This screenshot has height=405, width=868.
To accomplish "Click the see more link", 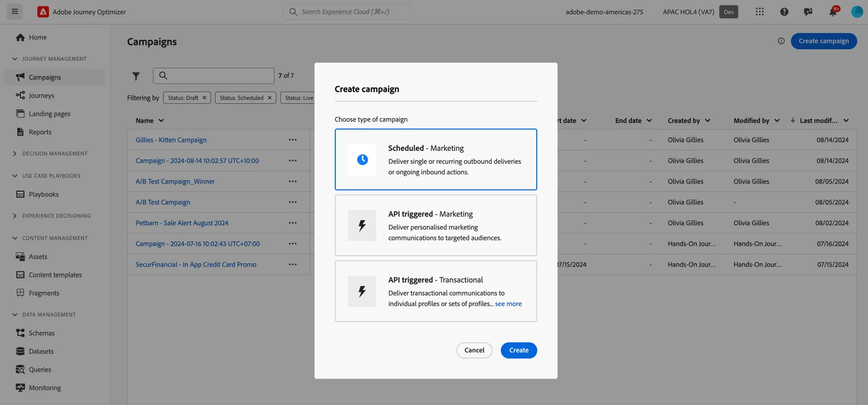I will (508, 304).
